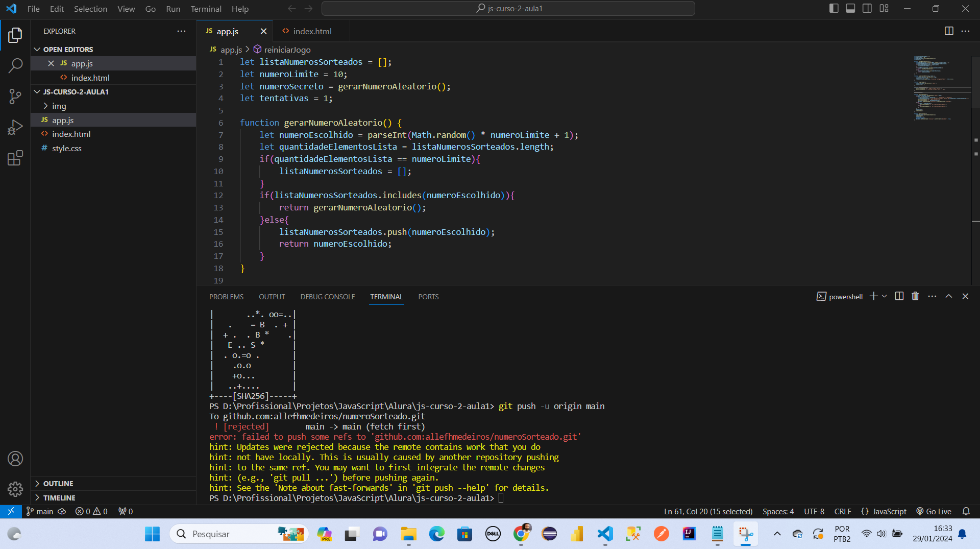Screen dimensions: 980x549
Task: Open the terminal launch profile dropdown
Action: click(x=885, y=296)
